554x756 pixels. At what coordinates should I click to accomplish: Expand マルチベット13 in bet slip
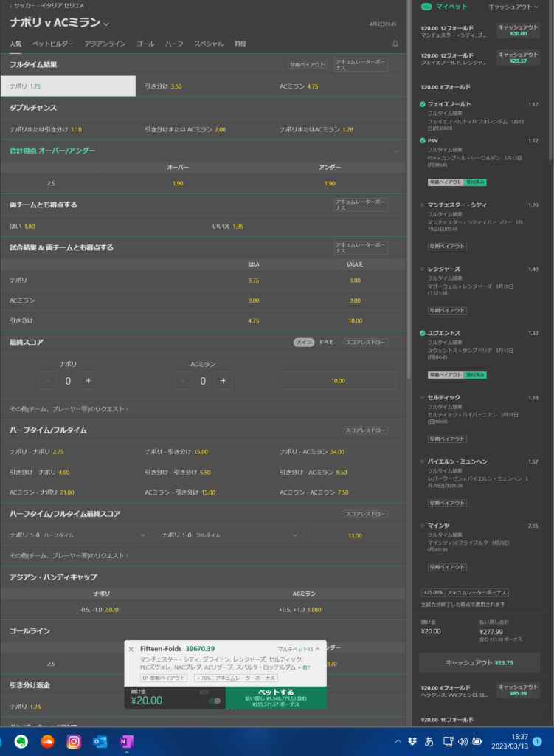click(x=299, y=650)
